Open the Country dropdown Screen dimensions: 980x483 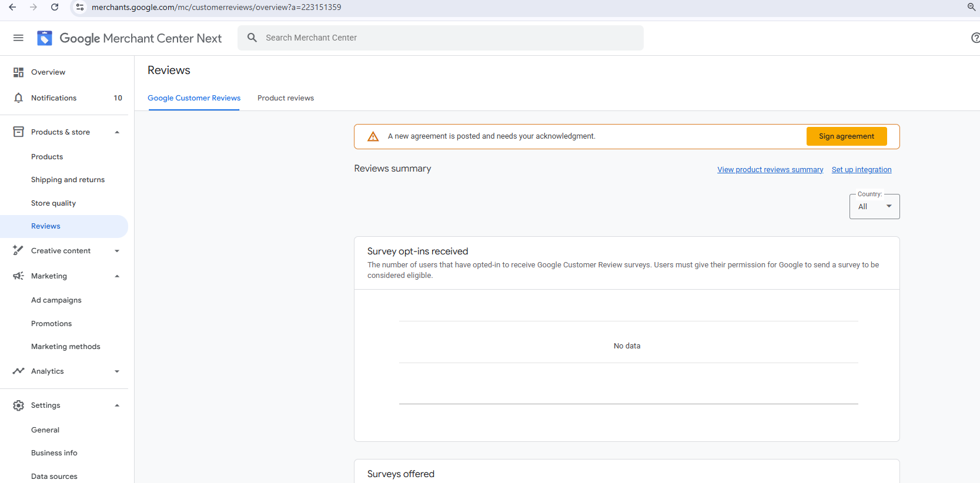[874, 206]
